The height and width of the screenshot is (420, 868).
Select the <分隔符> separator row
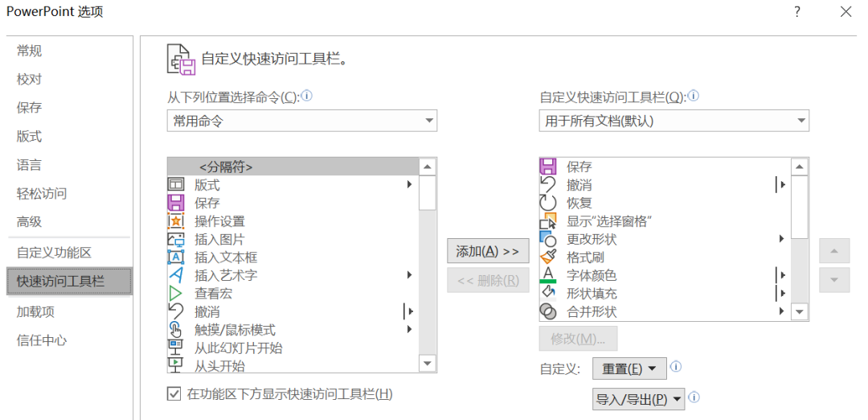coord(293,167)
